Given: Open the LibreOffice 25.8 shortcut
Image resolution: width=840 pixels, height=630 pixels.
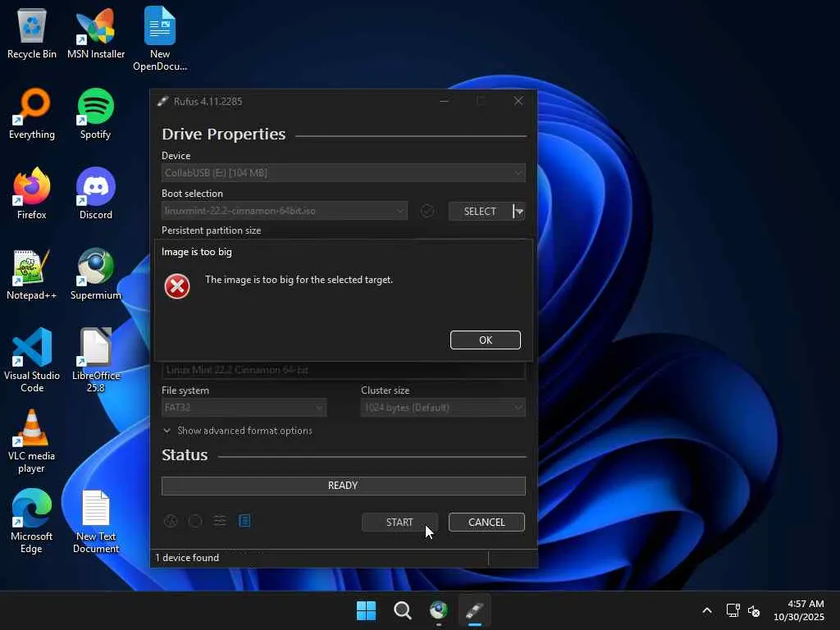Looking at the screenshot, I should pos(96,360).
